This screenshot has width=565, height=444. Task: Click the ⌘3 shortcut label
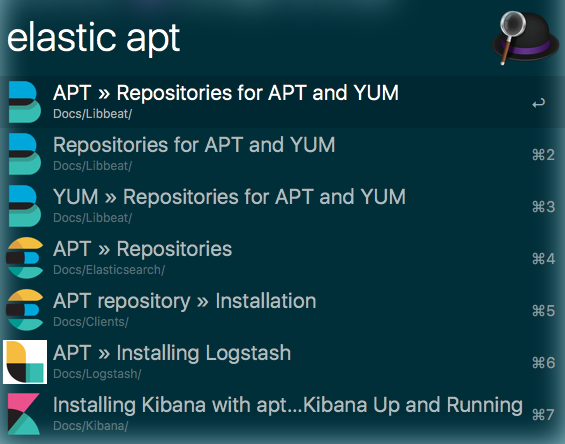[543, 207]
